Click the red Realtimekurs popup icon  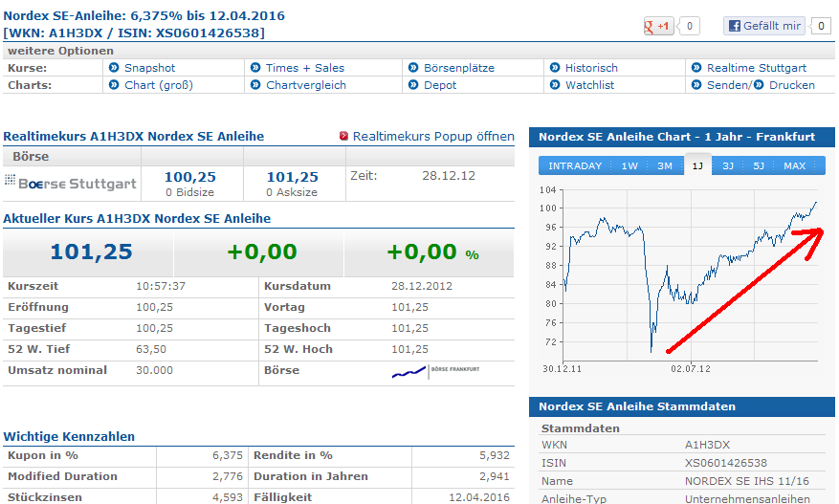point(344,137)
